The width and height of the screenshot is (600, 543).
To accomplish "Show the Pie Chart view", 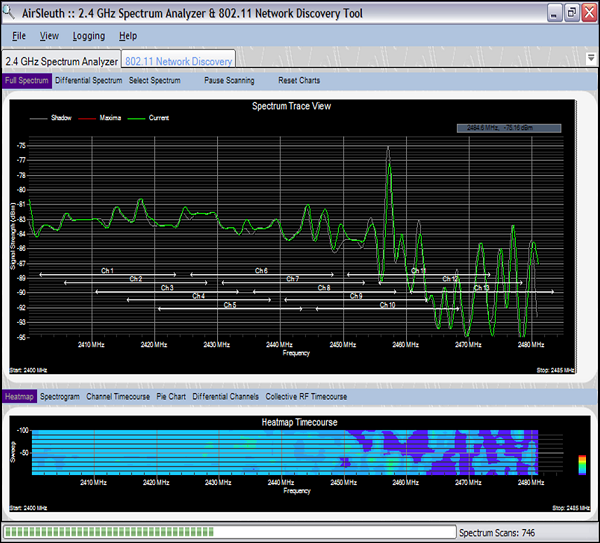I will click(171, 397).
